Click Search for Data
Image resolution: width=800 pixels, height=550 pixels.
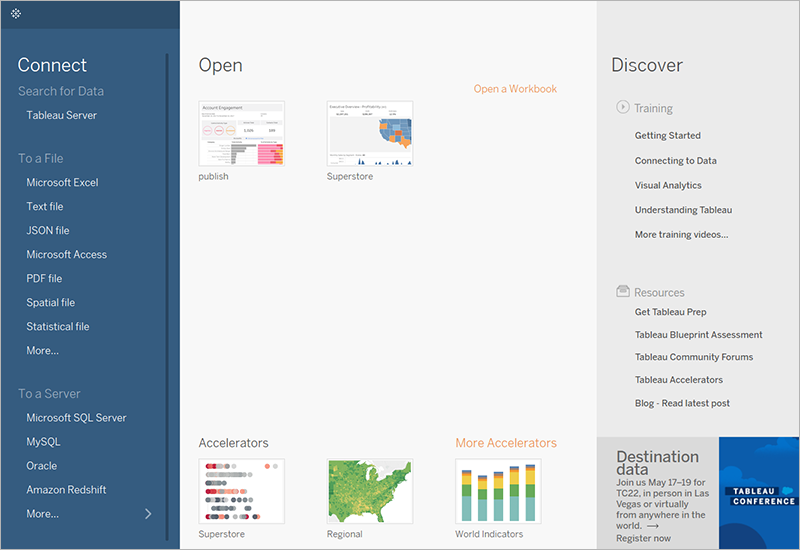coord(61,91)
